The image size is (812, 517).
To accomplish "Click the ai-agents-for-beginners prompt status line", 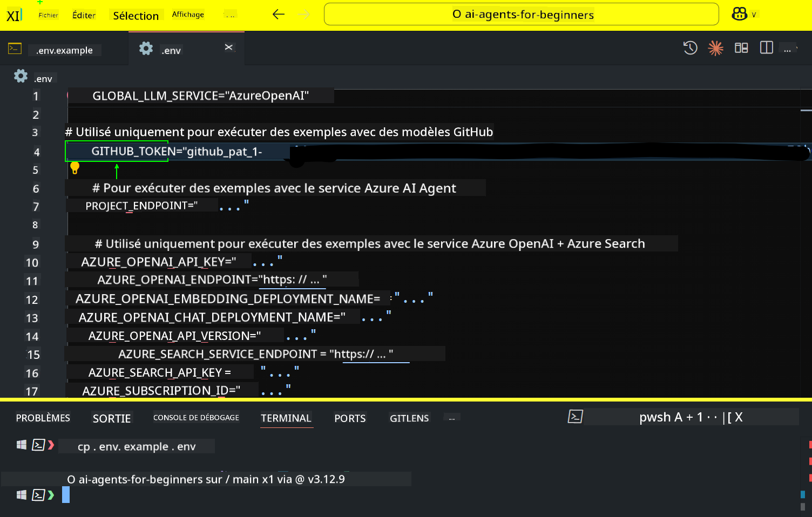I will pos(206,479).
